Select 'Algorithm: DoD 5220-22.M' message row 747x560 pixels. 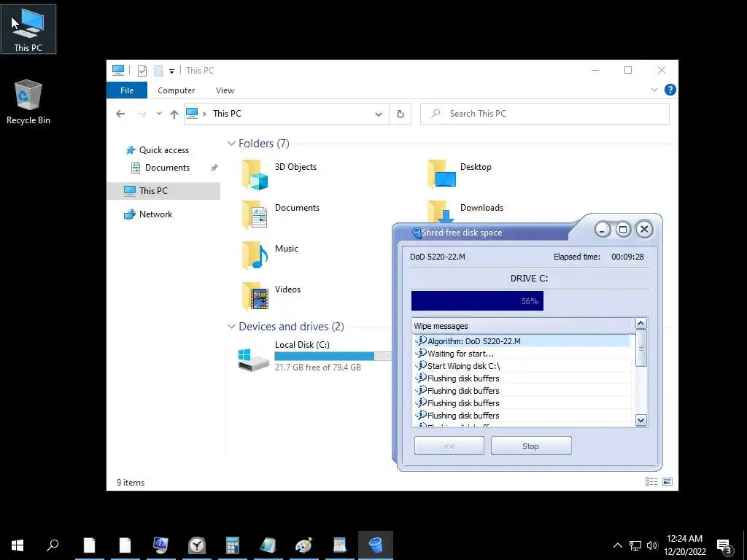(x=522, y=341)
